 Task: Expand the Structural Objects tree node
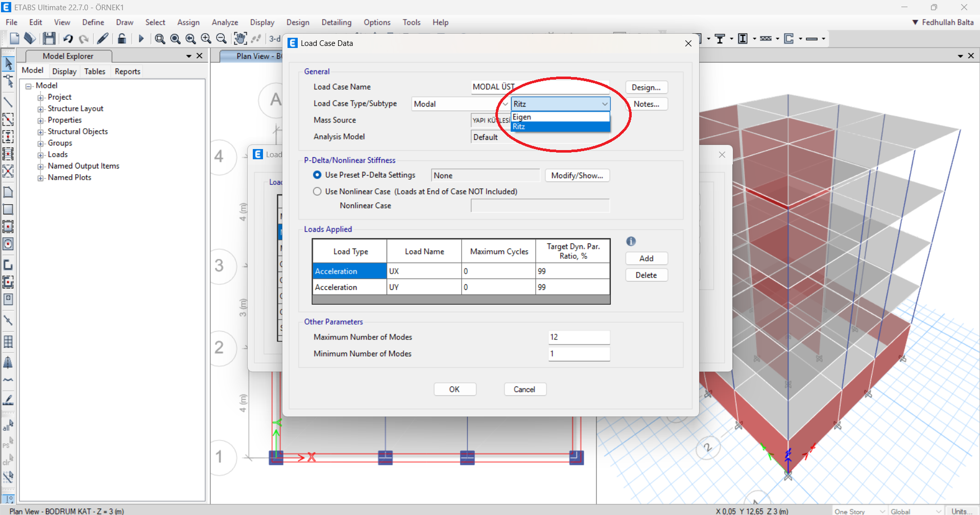click(40, 132)
